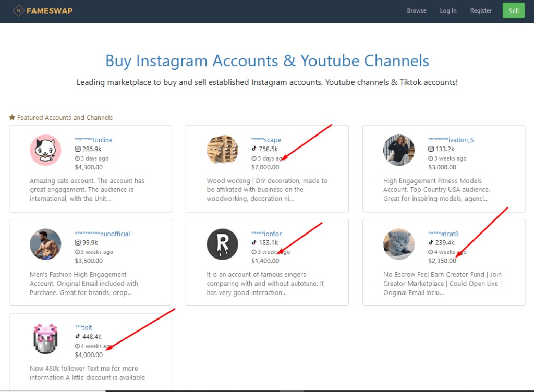Screen dimensions: 534x392
Task: Click clock icon in nunofficial card
Action: (77, 252)
